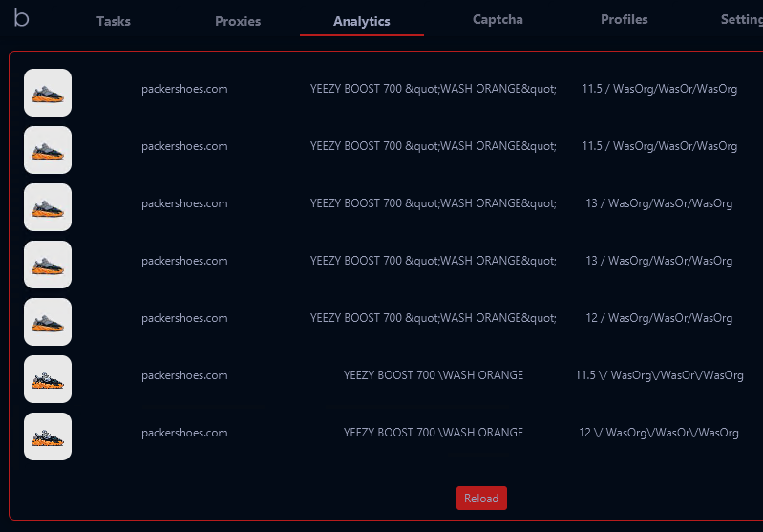Click packershoes.com in the 11.5 \/ WasOrg row

[x=184, y=375]
